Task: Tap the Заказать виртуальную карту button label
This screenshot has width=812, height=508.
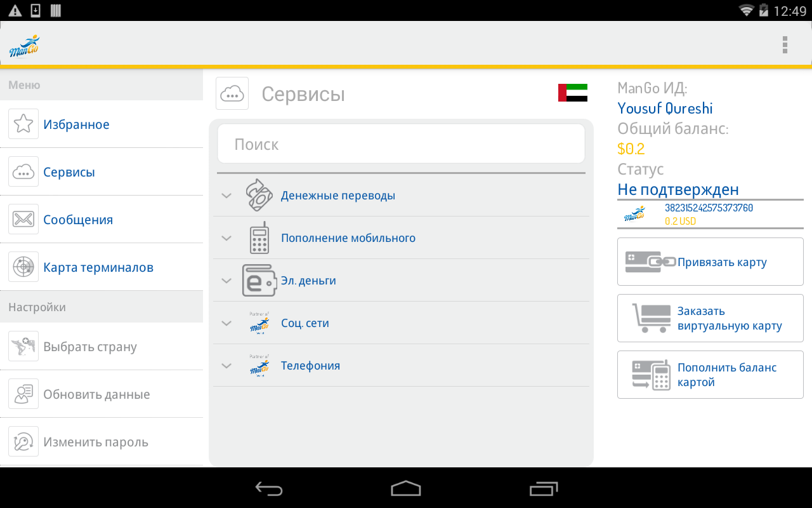Action: [730, 318]
